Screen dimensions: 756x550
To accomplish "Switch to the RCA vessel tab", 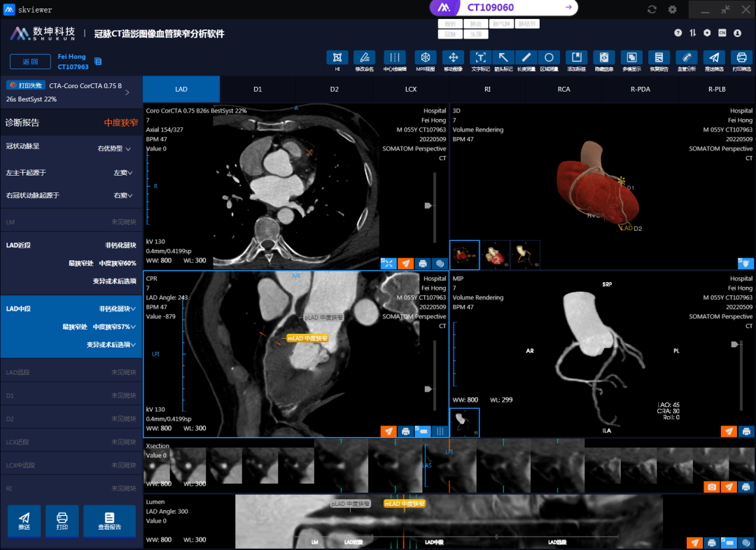I will [564, 90].
